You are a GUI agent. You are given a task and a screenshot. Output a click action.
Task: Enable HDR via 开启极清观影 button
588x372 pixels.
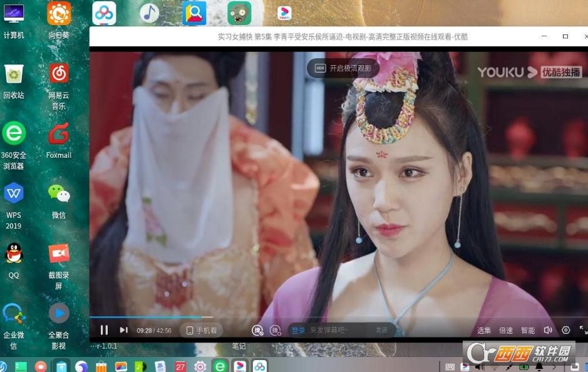point(343,68)
